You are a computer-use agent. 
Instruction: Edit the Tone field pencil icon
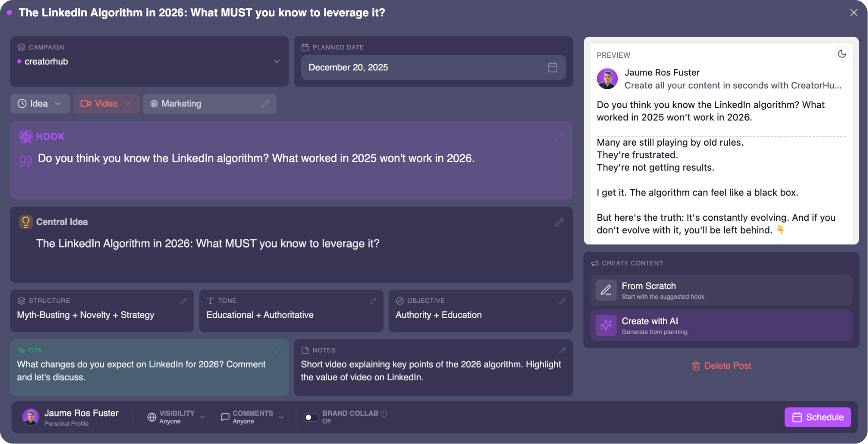point(373,301)
